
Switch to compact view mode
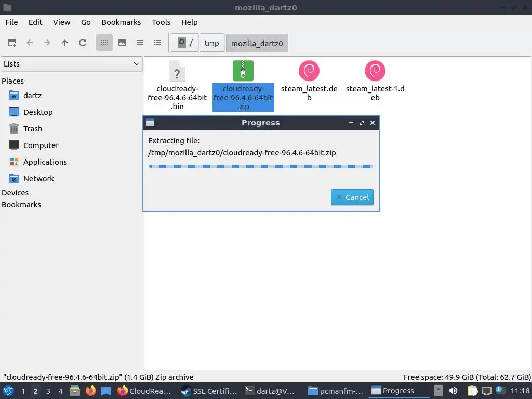pyautogui.click(x=139, y=43)
